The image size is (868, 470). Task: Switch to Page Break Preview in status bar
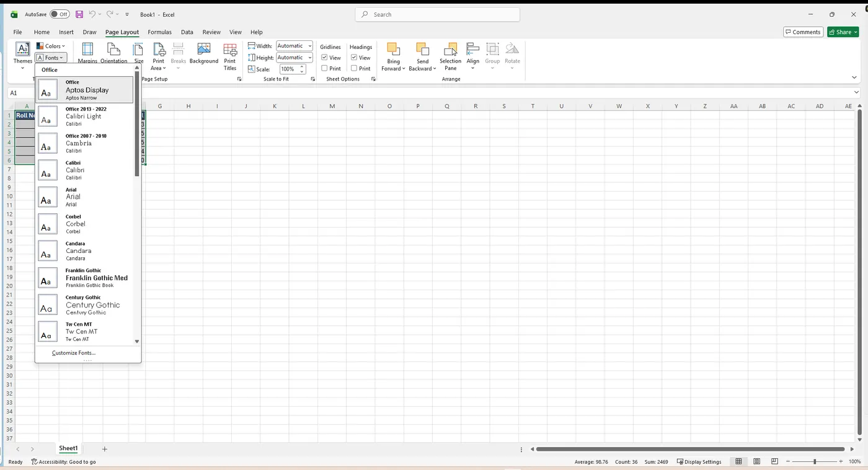(x=775, y=461)
